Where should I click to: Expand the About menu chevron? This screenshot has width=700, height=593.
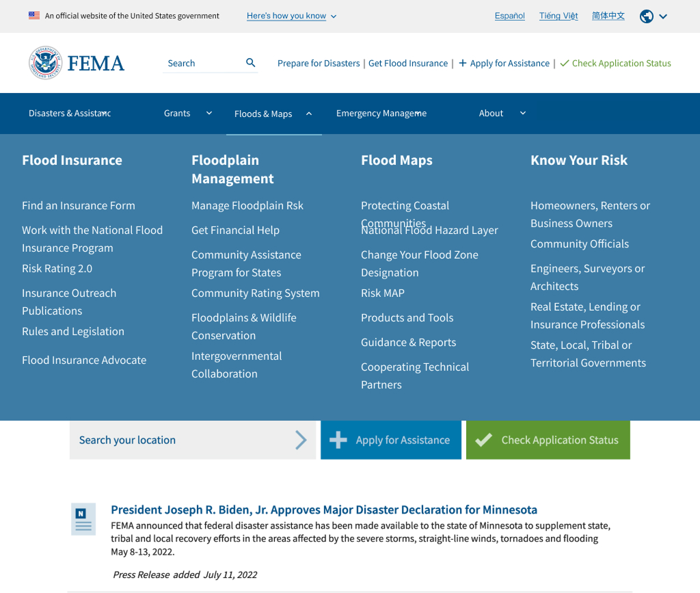click(523, 113)
